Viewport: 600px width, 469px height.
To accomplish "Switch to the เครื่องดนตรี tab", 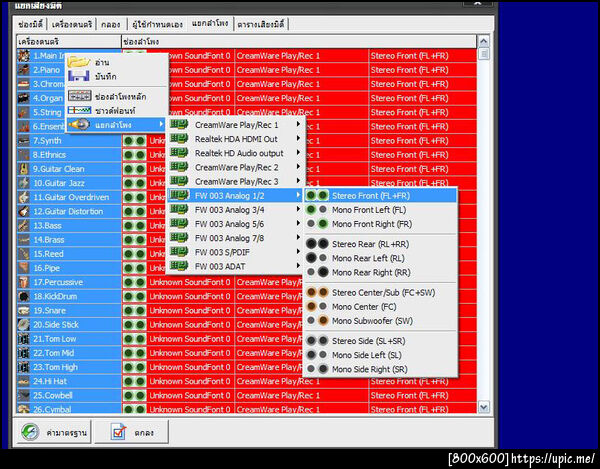I will click(72, 24).
